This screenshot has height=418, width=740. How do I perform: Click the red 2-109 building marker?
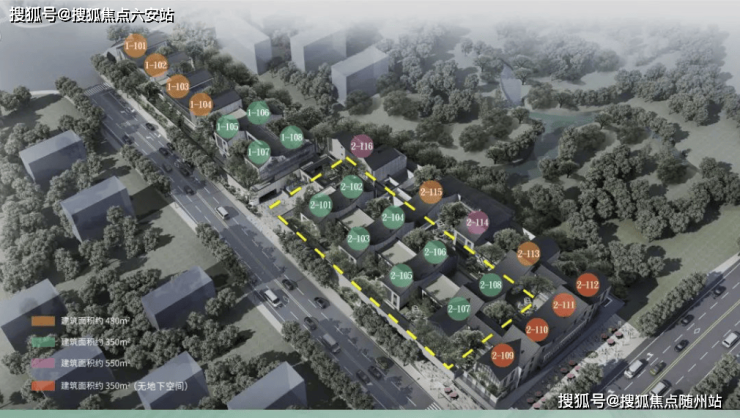502,355
